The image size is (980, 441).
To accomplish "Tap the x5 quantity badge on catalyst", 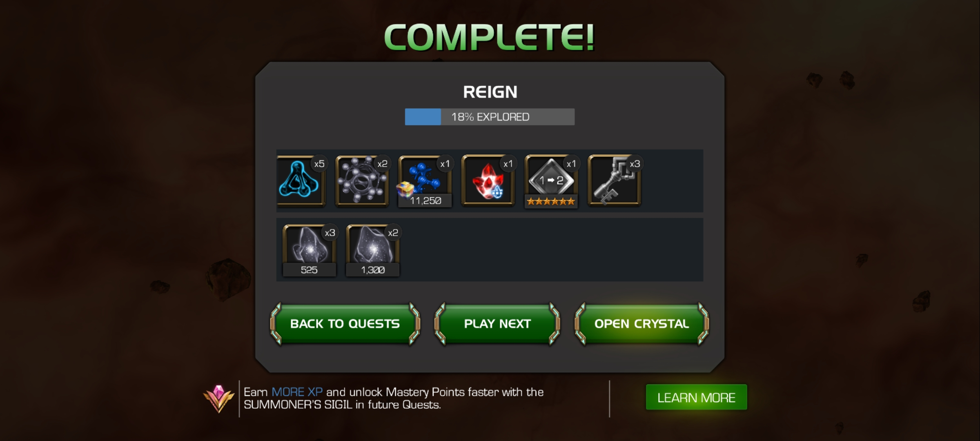I will pyautogui.click(x=319, y=164).
